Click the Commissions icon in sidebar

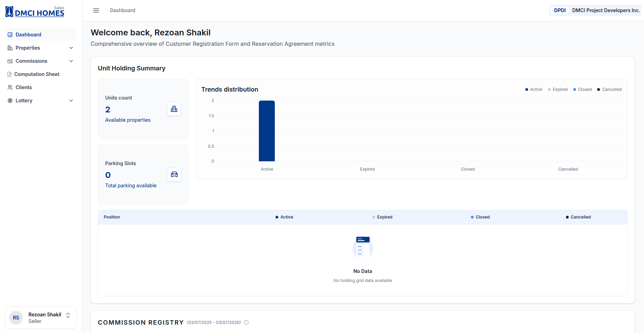tap(10, 61)
